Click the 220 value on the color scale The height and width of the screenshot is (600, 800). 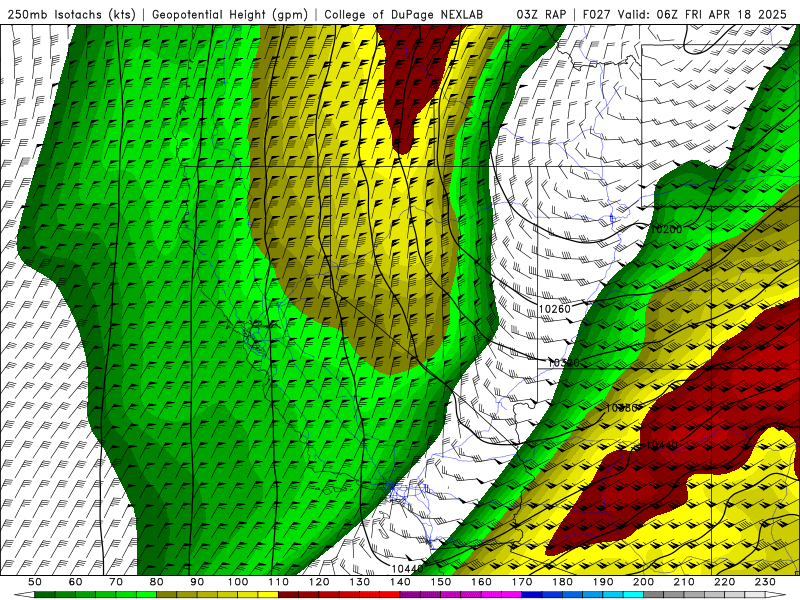coord(724,582)
